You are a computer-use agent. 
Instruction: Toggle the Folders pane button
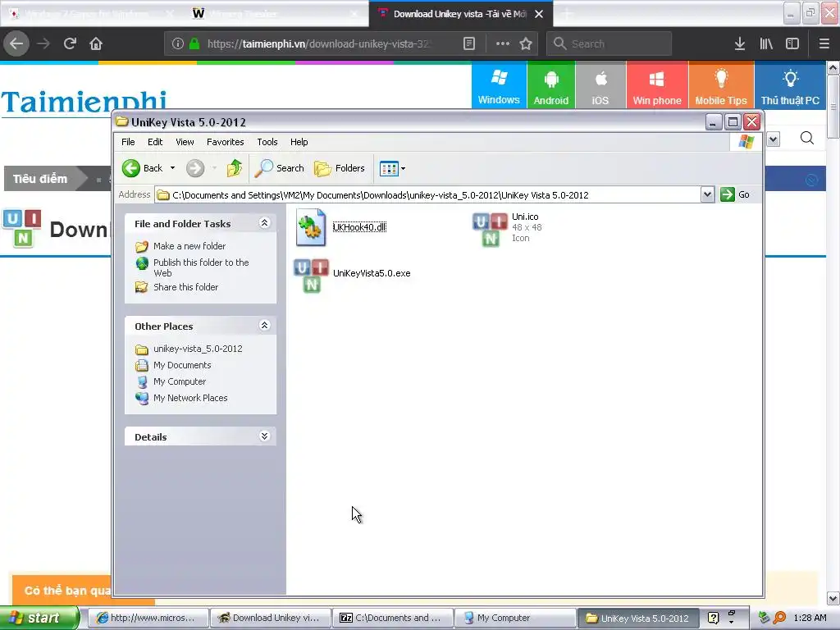[x=340, y=168]
